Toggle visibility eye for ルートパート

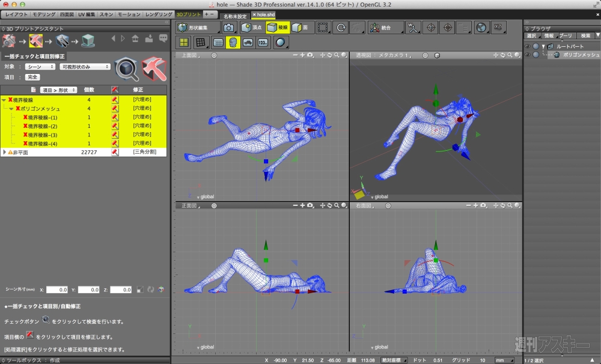(527, 46)
